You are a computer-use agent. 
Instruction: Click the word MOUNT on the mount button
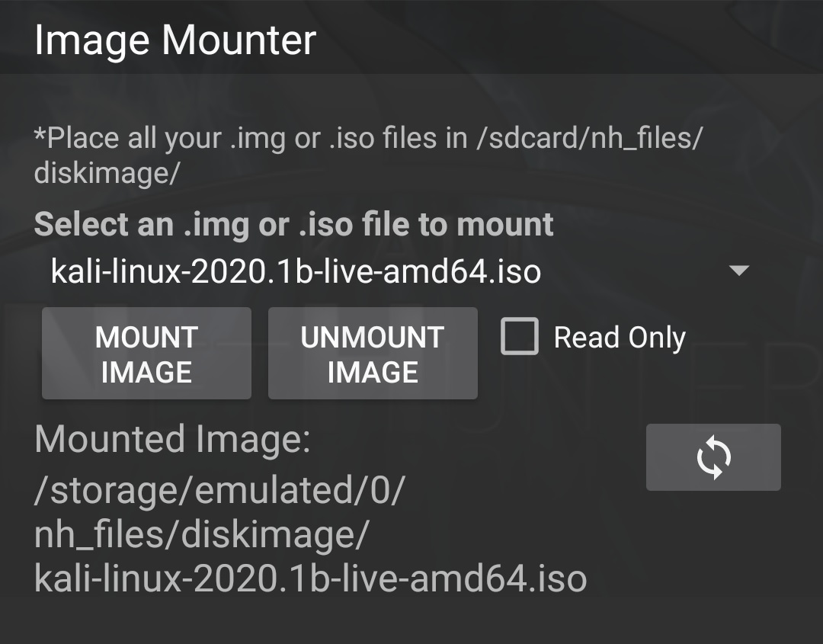(146, 337)
